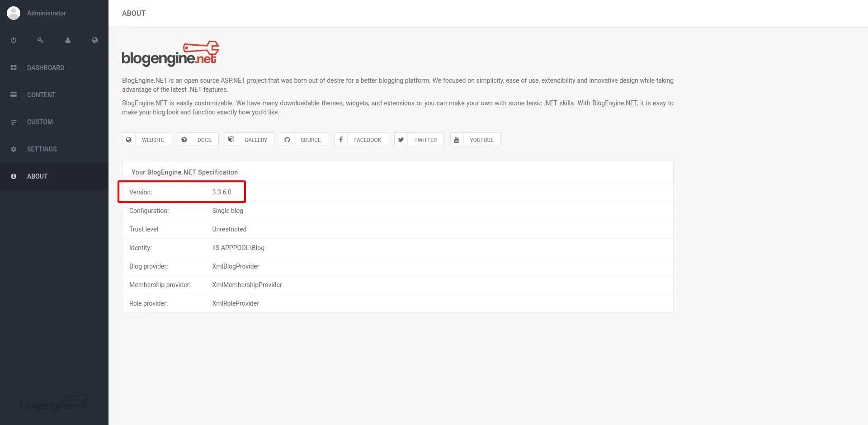The height and width of the screenshot is (425, 868).
Task: Go to the Content section
Action: (x=41, y=95)
